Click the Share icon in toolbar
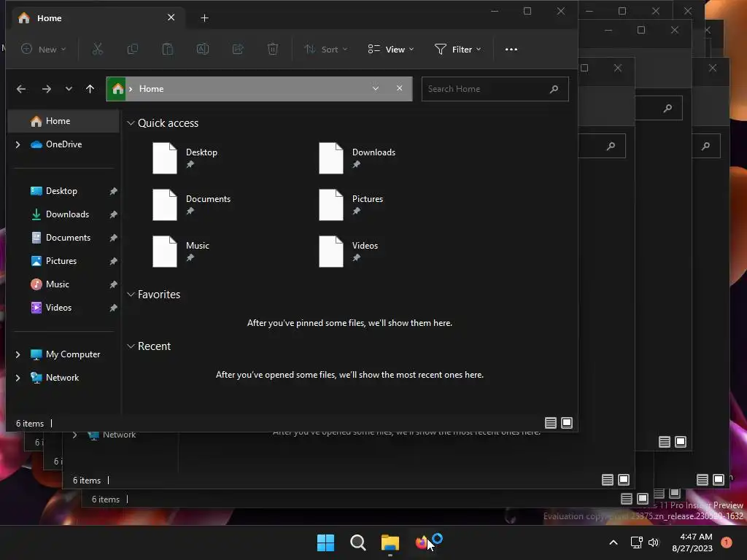 click(x=238, y=49)
